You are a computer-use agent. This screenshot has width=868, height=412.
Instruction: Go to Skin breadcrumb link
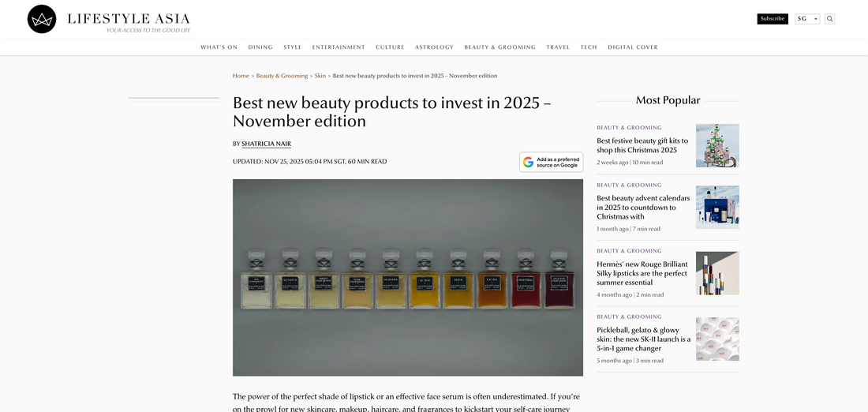click(x=320, y=76)
